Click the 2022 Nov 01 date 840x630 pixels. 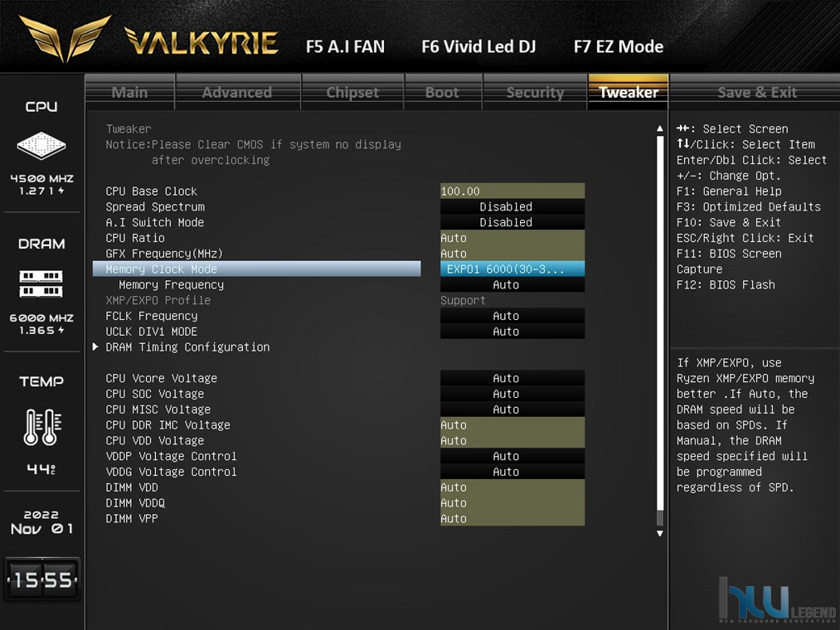[x=41, y=522]
